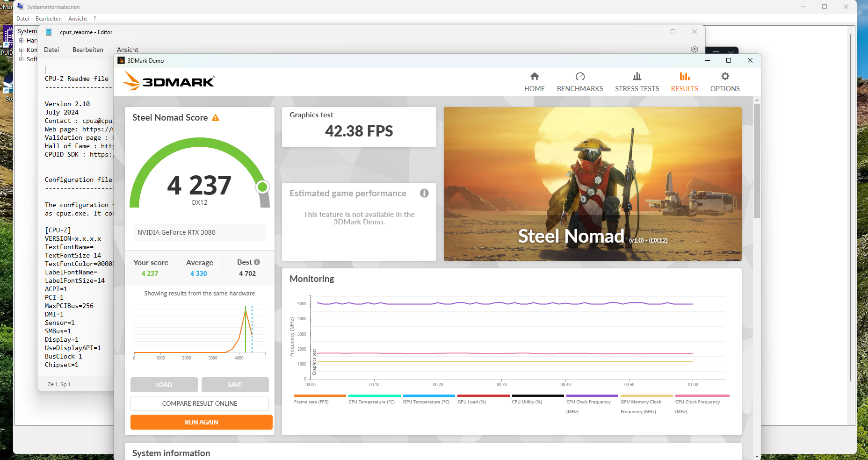
Task: Select System root item in Systeminformationen tree
Action: click(27, 31)
